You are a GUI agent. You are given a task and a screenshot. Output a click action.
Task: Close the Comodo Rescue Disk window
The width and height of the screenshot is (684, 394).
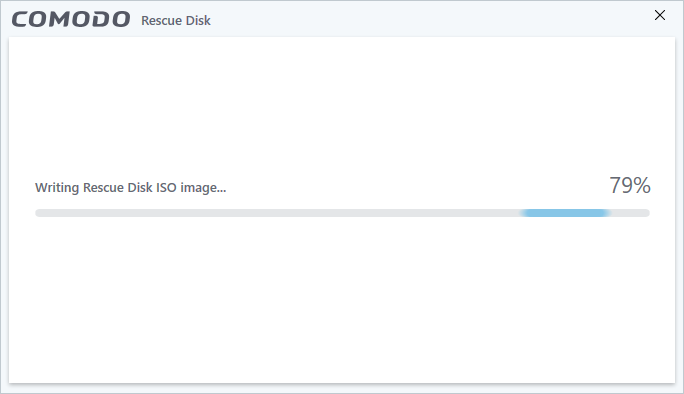click(x=660, y=15)
